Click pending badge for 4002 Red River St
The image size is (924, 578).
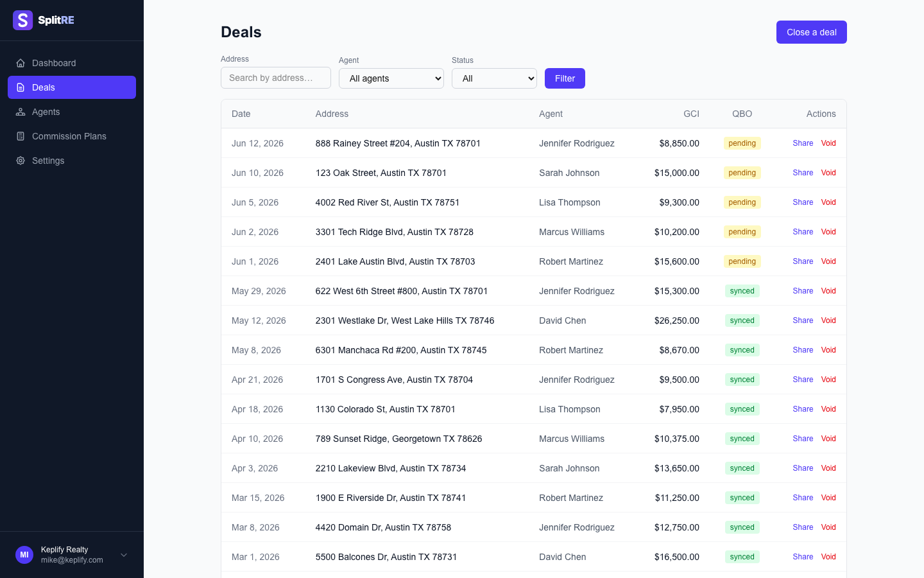742,202
